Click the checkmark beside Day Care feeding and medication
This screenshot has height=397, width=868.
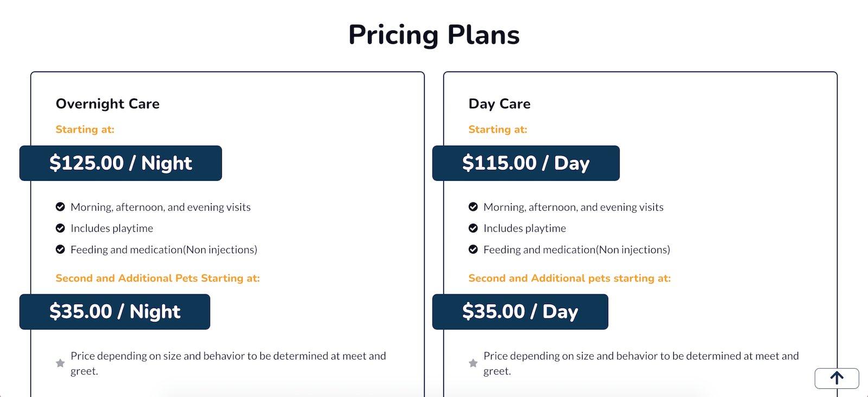(473, 249)
